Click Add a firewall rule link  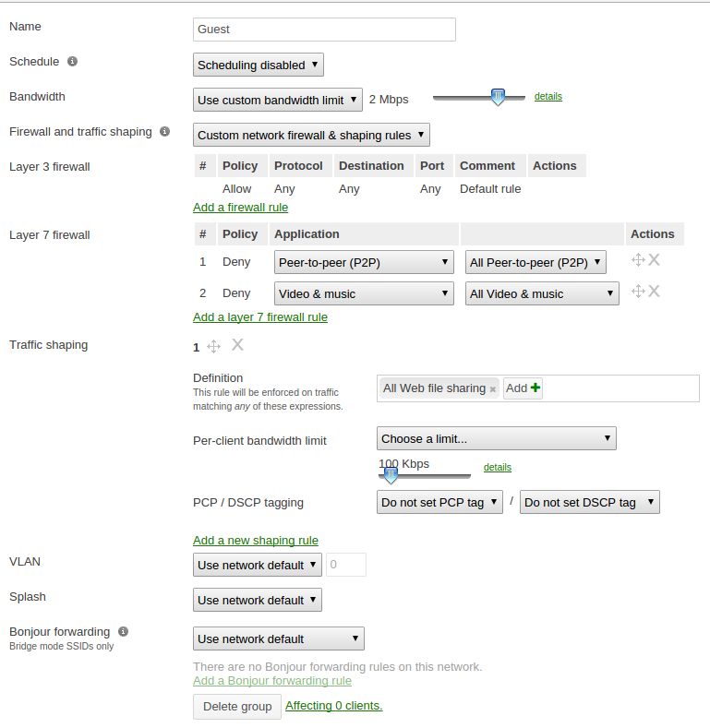[x=240, y=208]
